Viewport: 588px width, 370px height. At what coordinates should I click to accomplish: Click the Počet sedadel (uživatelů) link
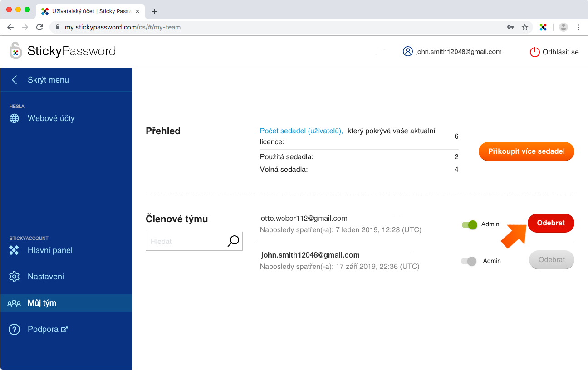pos(301,131)
